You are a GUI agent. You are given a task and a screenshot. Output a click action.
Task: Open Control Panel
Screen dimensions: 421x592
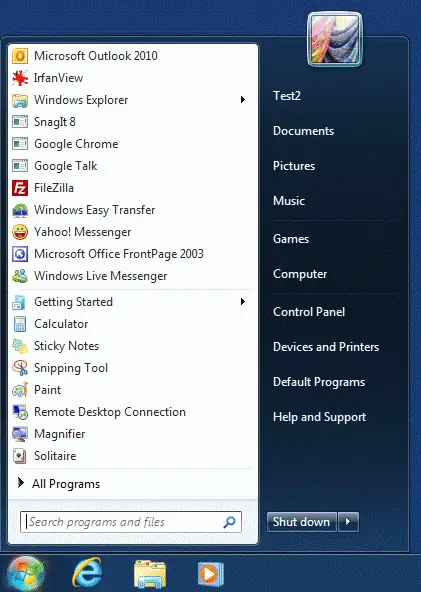click(x=309, y=312)
